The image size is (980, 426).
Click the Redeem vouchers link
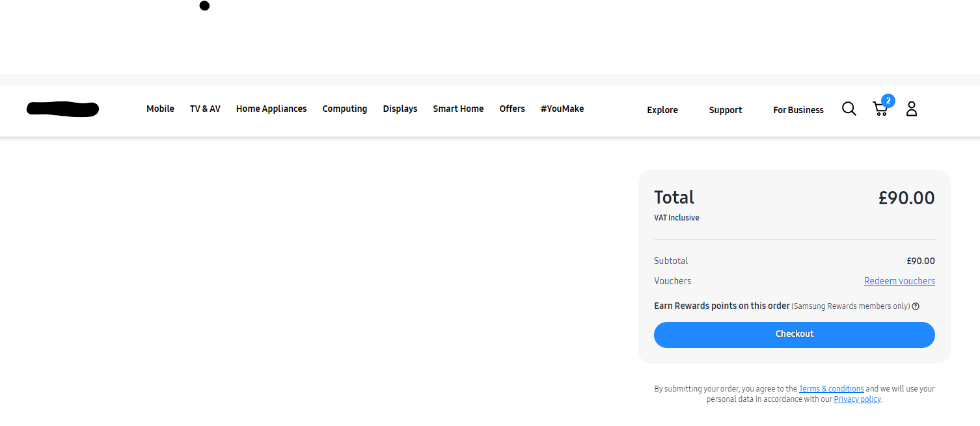[899, 281]
